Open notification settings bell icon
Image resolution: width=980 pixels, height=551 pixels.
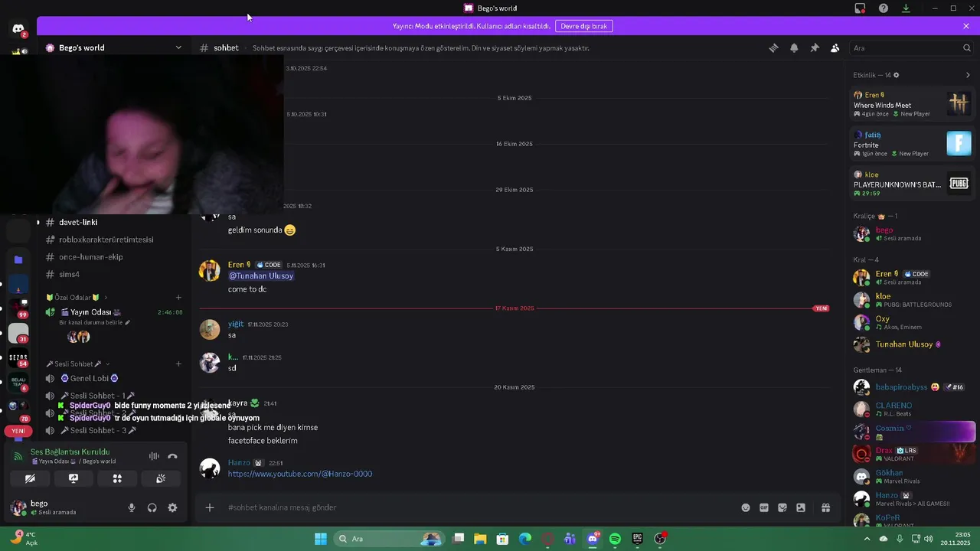794,47
